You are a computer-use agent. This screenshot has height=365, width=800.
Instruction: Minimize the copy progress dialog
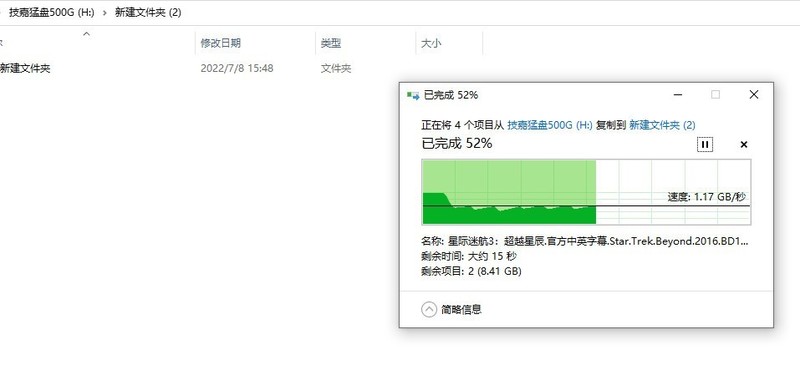tap(678, 94)
